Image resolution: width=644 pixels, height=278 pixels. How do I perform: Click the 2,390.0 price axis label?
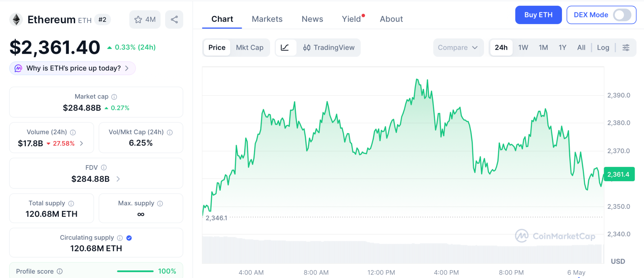[x=619, y=95]
